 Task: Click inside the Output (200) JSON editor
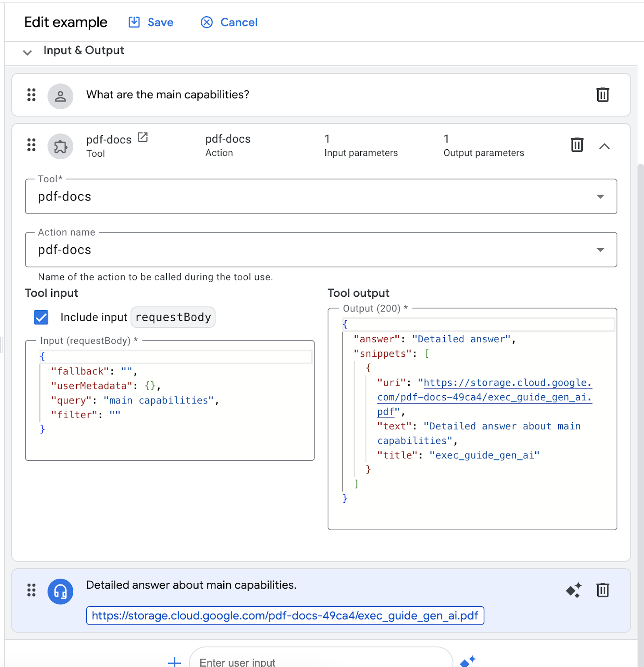(x=472, y=419)
